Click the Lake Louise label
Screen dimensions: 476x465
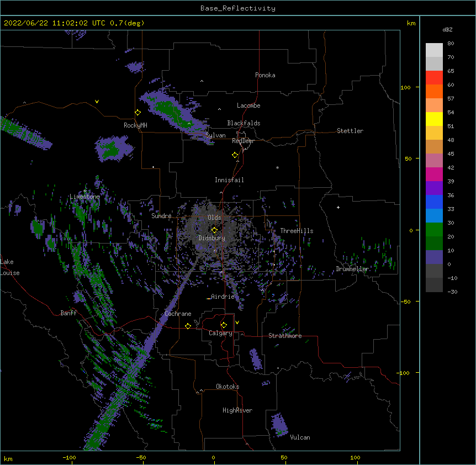(10, 267)
